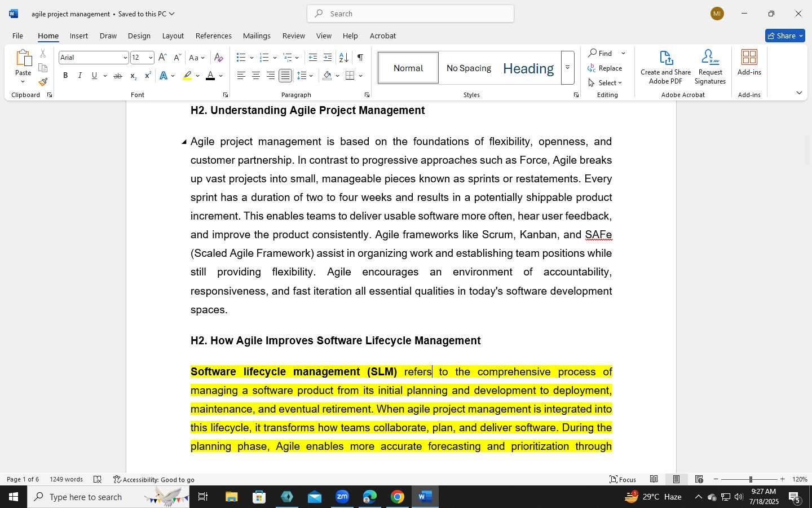Switch to Read Mode view icon
The image size is (812, 508).
(654, 479)
